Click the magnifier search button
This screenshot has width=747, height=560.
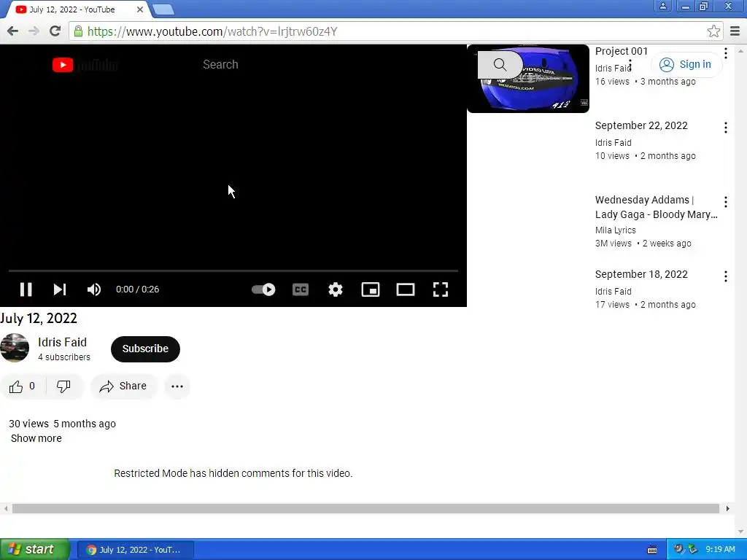tap(500, 64)
